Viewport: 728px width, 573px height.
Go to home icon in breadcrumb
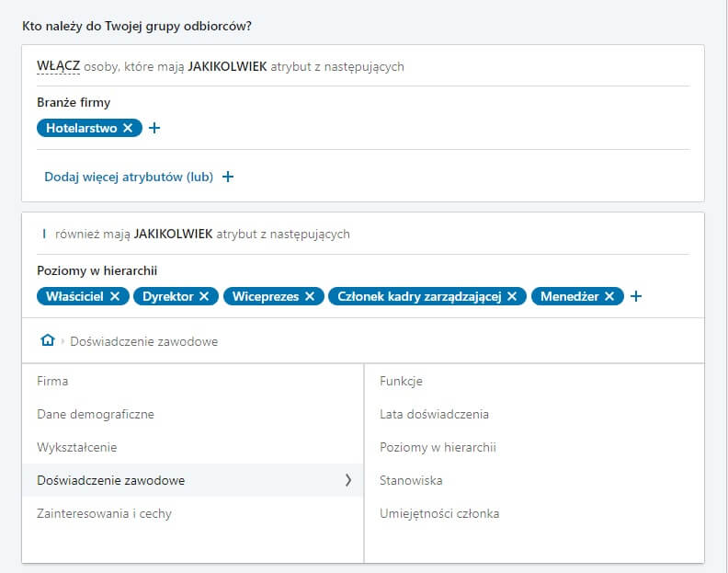(x=48, y=341)
